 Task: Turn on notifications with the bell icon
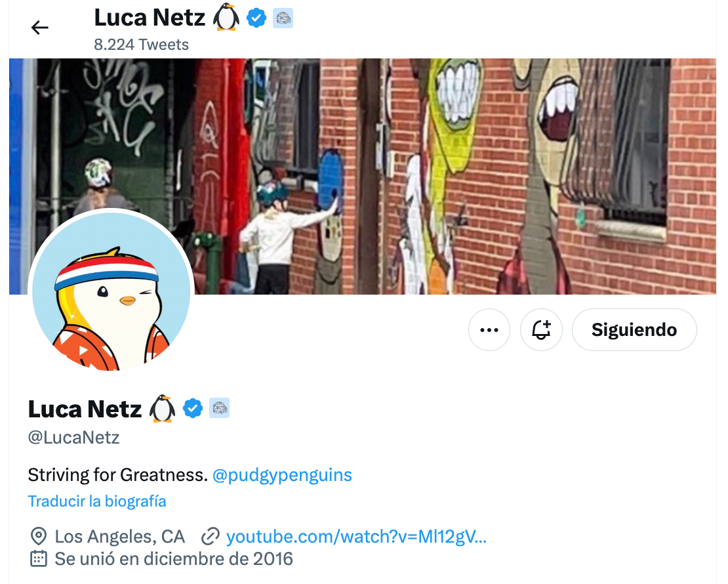[541, 330]
